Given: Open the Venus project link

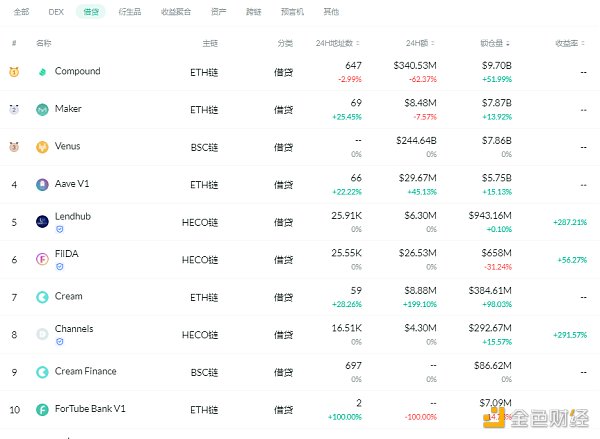Looking at the screenshot, I should pyautogui.click(x=67, y=146).
